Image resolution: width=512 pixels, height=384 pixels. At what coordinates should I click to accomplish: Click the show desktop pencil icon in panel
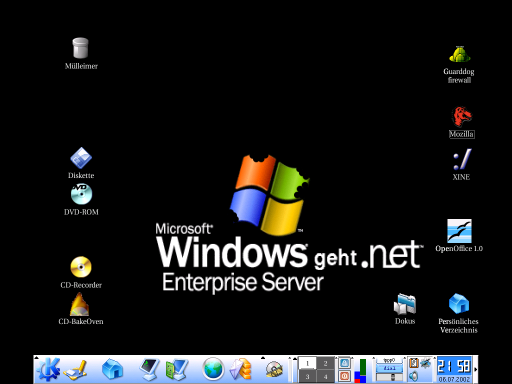pyautogui.click(x=76, y=371)
